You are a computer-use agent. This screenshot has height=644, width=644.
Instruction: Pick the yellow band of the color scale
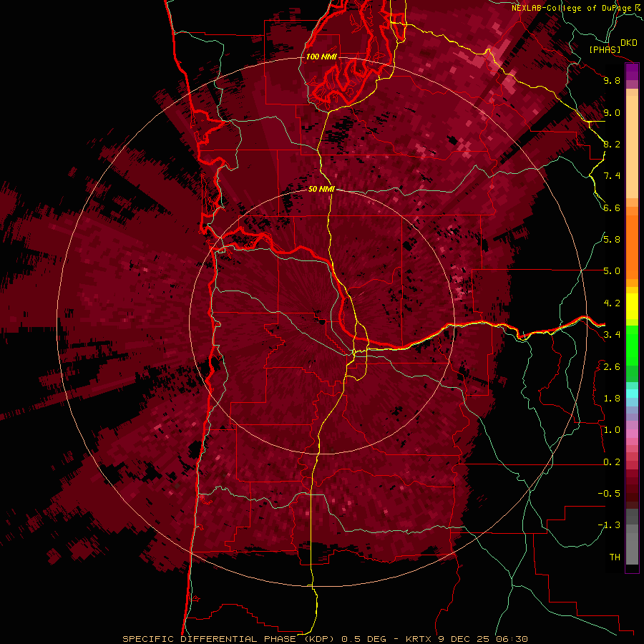pos(632,306)
